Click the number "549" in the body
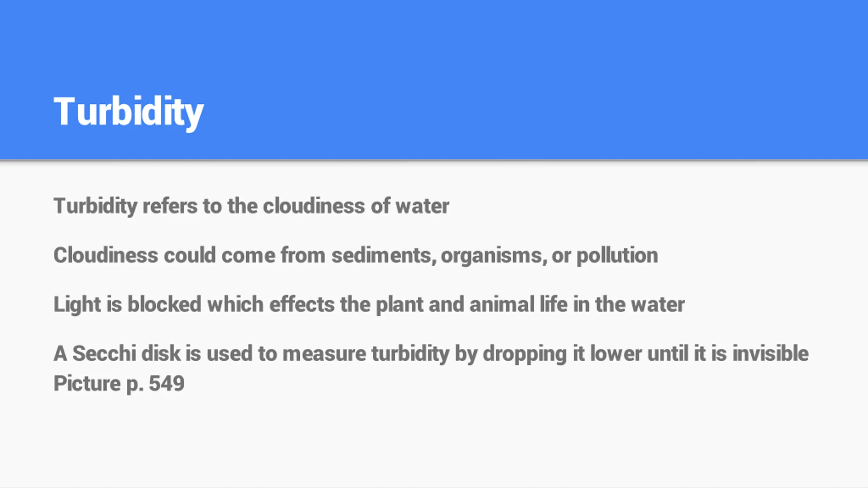This screenshot has width=868, height=488. (166, 383)
